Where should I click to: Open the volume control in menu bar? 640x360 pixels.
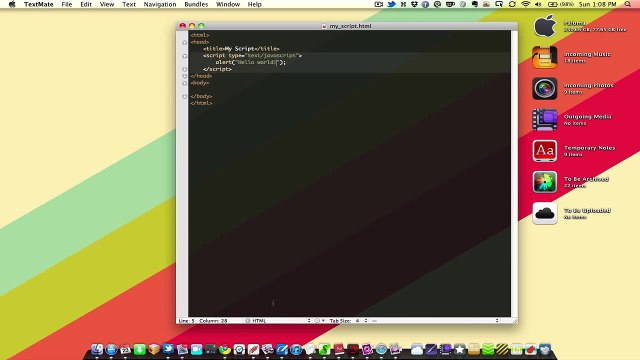tap(538, 4)
